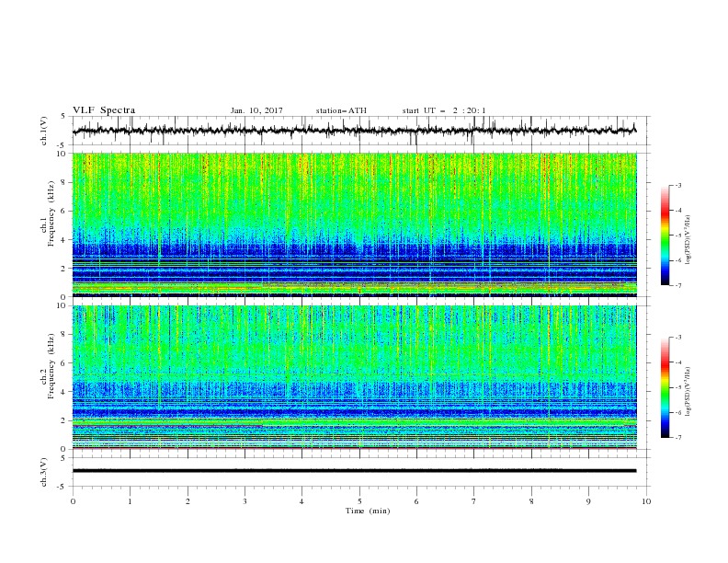The width and height of the screenshot is (728, 563).
Task: Click time axis tick label "4"
Action: click(x=301, y=501)
